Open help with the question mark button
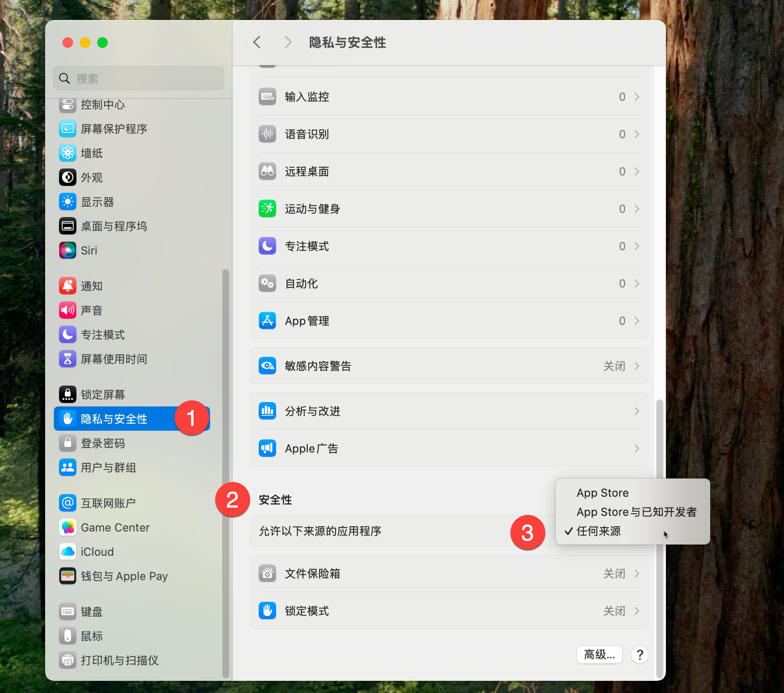784x693 pixels. 640,655
